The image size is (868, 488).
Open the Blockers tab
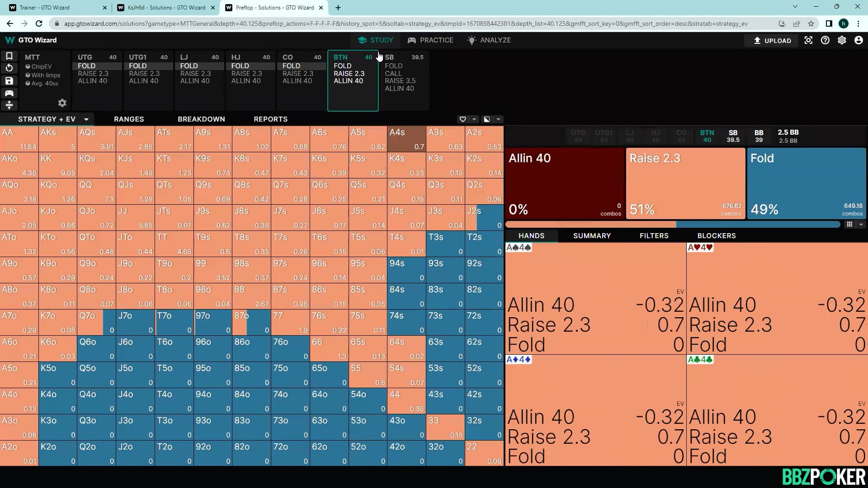[716, 236]
